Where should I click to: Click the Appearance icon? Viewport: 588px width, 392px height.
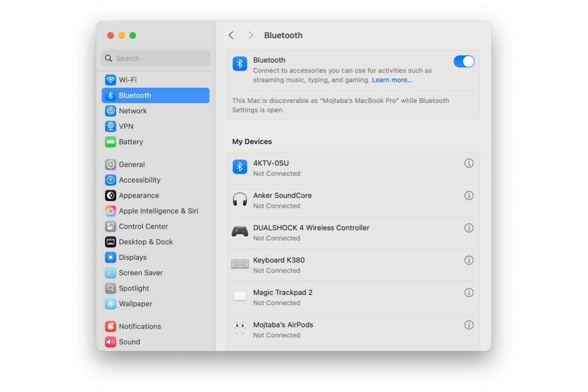click(x=111, y=196)
